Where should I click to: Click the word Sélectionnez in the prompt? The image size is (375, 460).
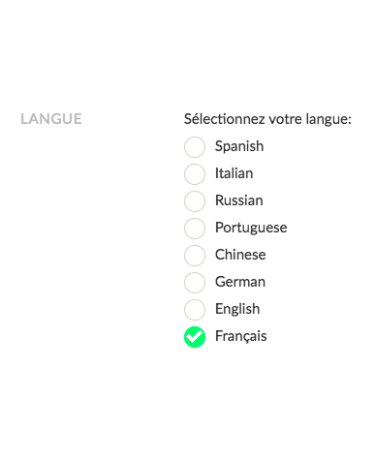tap(224, 119)
